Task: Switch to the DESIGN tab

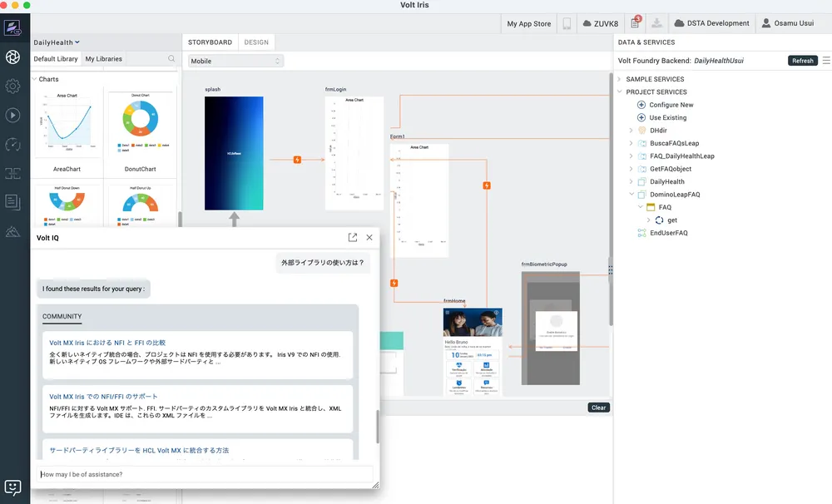Action: [256, 42]
